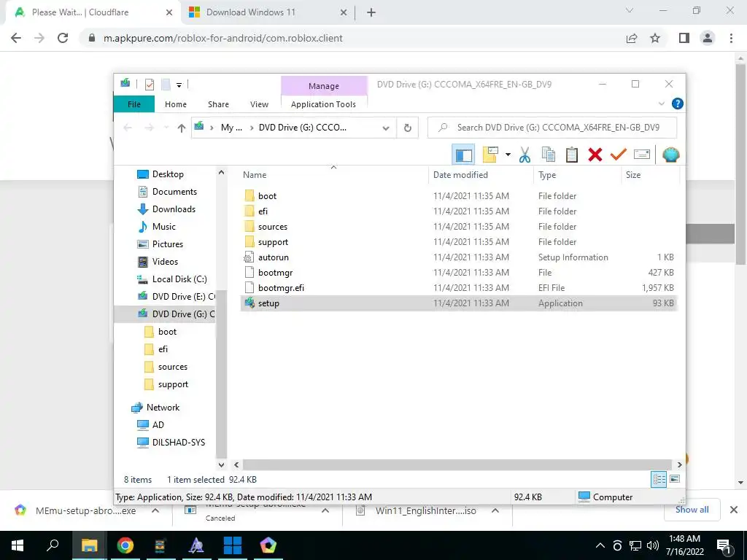Click DVD Drive (G:) breadcrumb segment
Viewport: 747px width, 560px height.
coord(303,128)
